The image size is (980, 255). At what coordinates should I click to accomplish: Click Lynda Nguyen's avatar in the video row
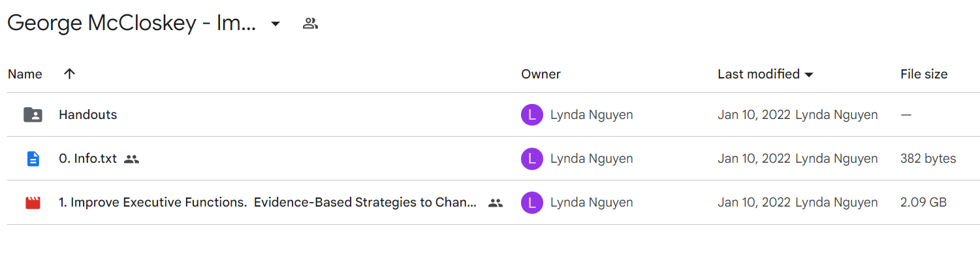point(532,203)
